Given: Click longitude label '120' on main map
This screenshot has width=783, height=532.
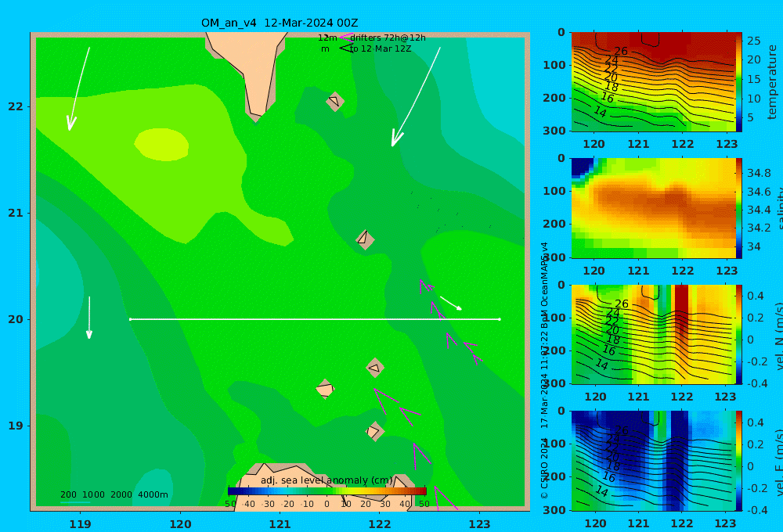Looking at the screenshot, I should coord(180,524).
